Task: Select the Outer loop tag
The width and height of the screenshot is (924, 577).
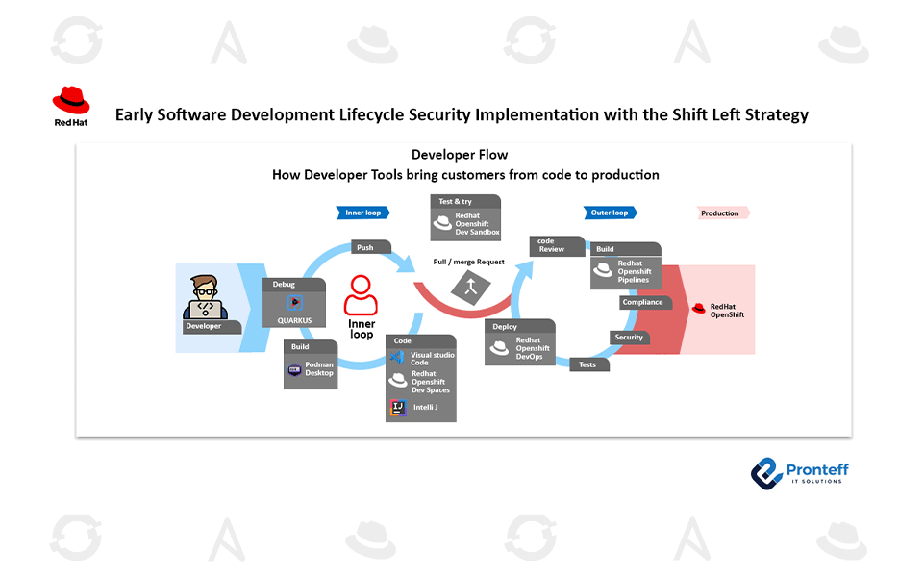Action: [x=610, y=213]
